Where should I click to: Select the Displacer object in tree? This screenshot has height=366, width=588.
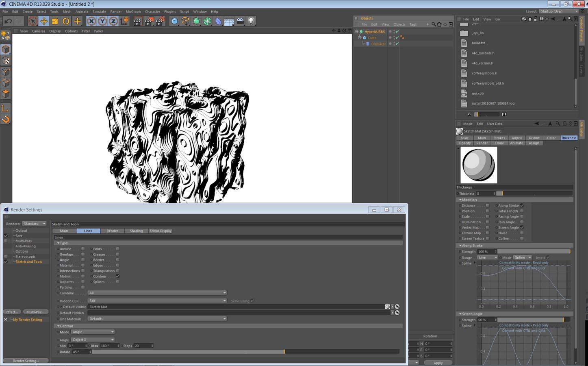click(378, 44)
